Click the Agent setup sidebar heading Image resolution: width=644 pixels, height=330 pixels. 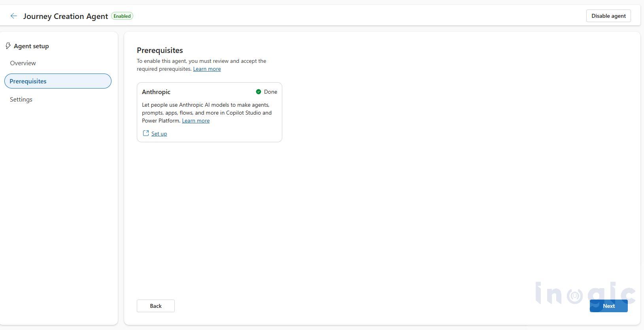click(31, 46)
